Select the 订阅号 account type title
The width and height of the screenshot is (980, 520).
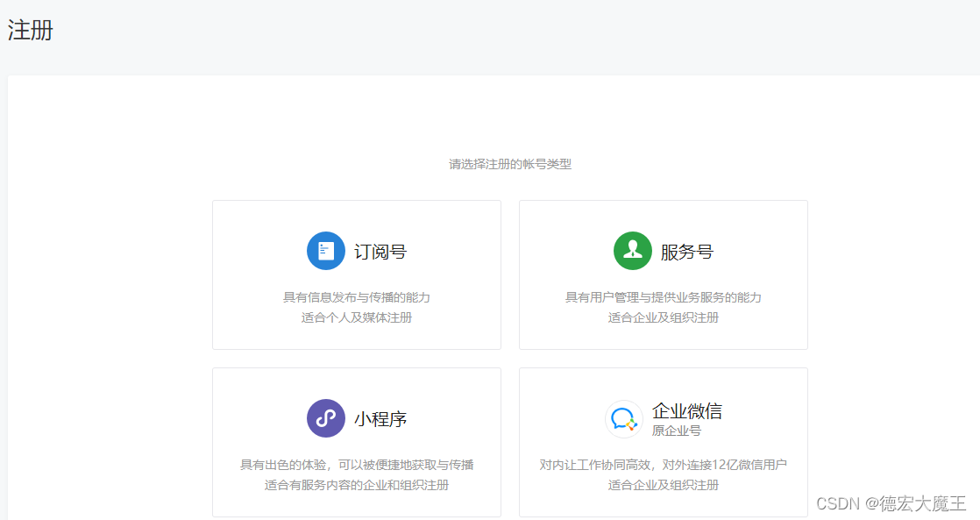point(380,252)
